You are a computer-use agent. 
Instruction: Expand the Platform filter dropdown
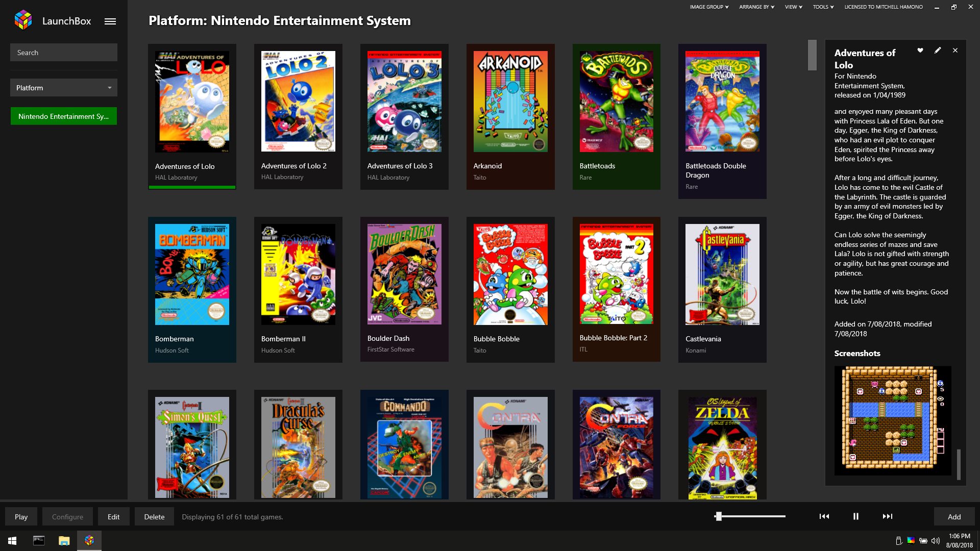point(64,88)
